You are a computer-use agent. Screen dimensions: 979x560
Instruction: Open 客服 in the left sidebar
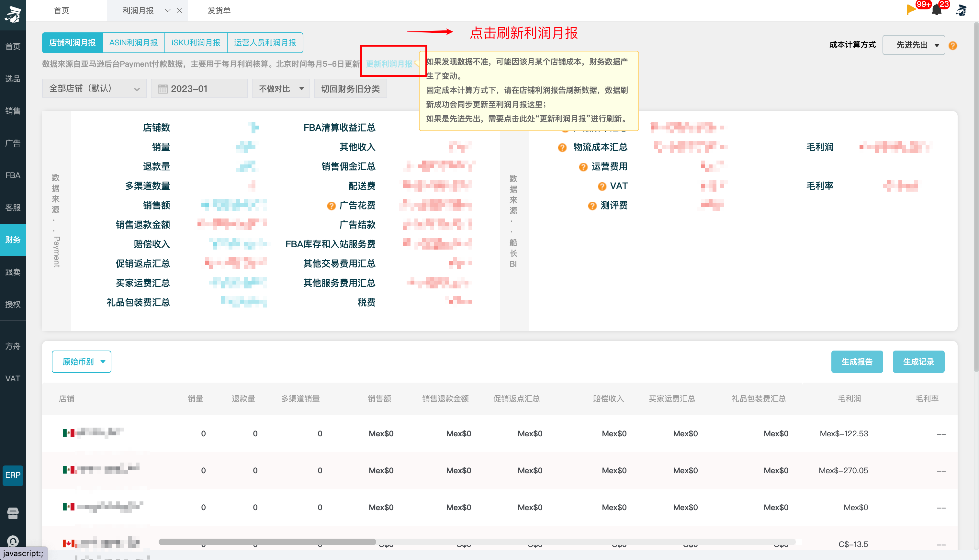pyautogui.click(x=13, y=208)
